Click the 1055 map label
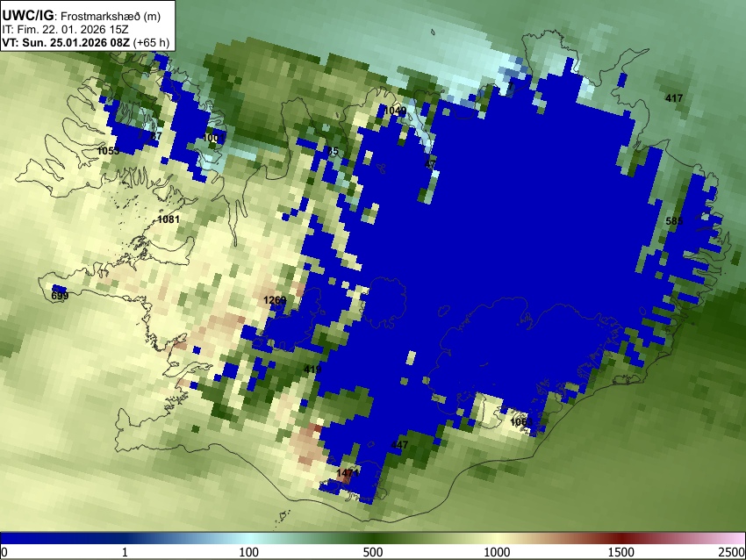746x560 pixels. pyautogui.click(x=108, y=151)
